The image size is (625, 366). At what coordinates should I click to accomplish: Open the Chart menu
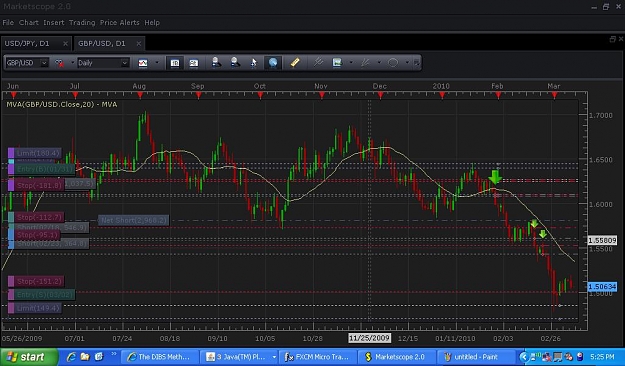coord(29,23)
